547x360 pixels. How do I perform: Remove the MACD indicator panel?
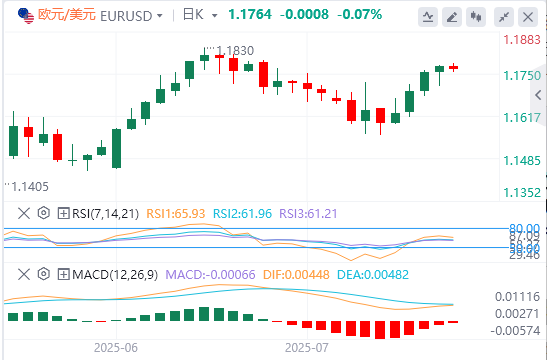pos(24,275)
